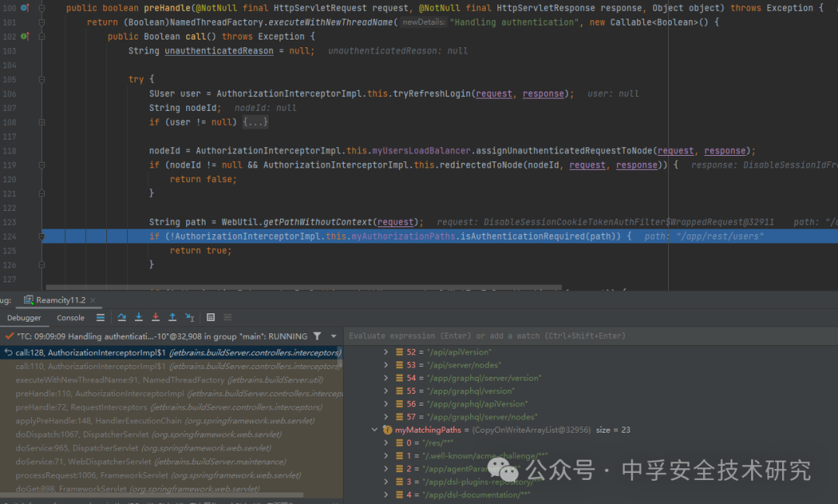Expand array element 57 "/app/graphql/server/nodes"
Image resolution: width=838 pixels, height=504 pixels.
tap(386, 417)
